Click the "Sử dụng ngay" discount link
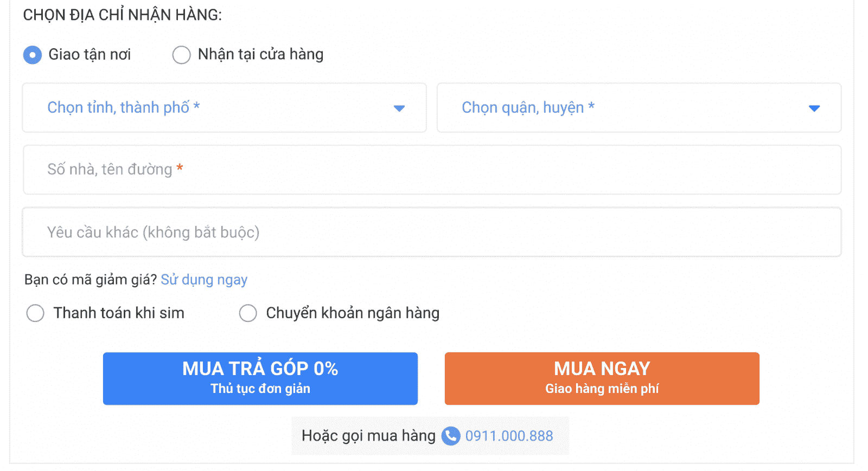 click(x=204, y=280)
